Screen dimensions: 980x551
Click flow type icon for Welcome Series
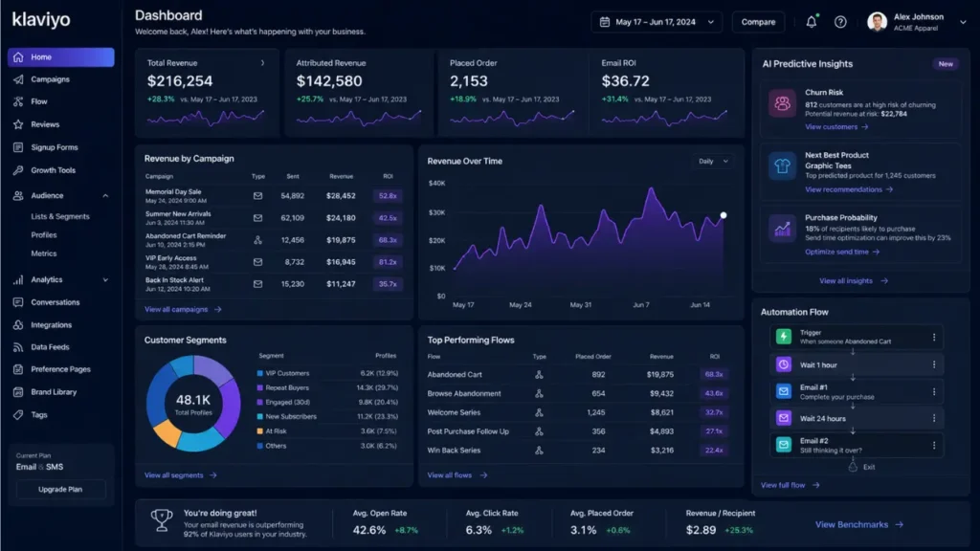pos(539,412)
